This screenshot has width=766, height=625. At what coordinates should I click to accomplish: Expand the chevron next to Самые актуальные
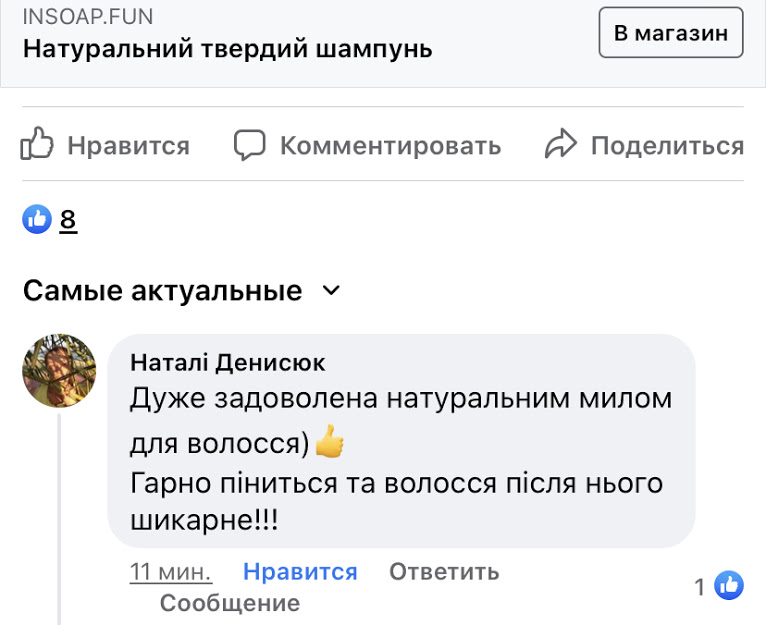pyautogui.click(x=330, y=291)
